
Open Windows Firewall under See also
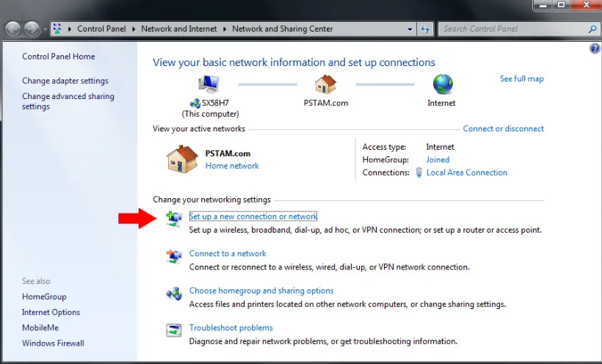pyautogui.click(x=53, y=343)
